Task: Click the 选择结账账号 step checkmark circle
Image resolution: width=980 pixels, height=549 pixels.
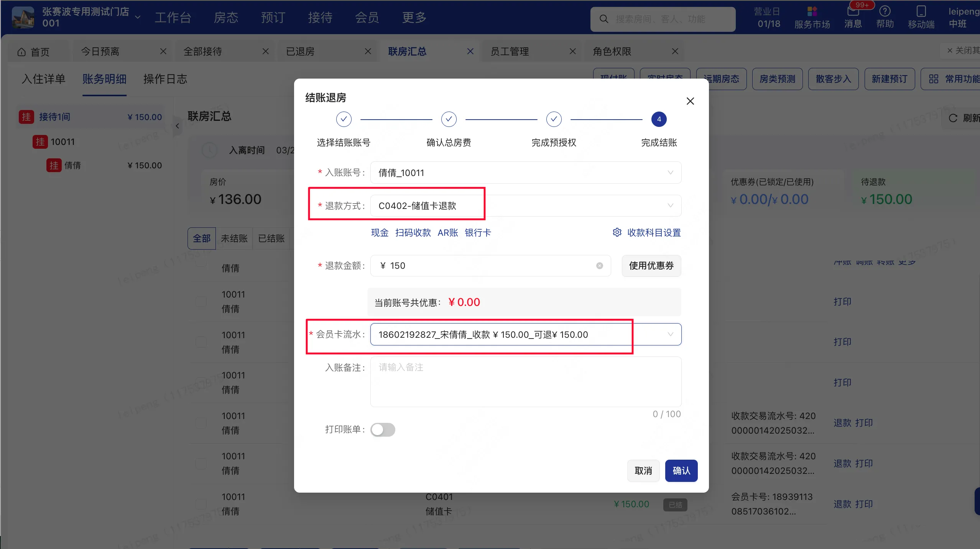Action: pos(344,119)
